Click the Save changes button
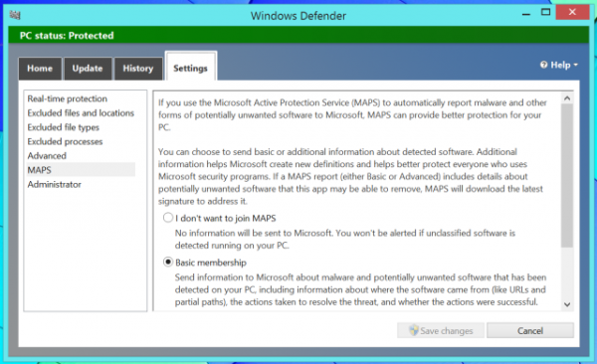Image resolution: width=597 pixels, height=364 pixels. [x=441, y=330]
